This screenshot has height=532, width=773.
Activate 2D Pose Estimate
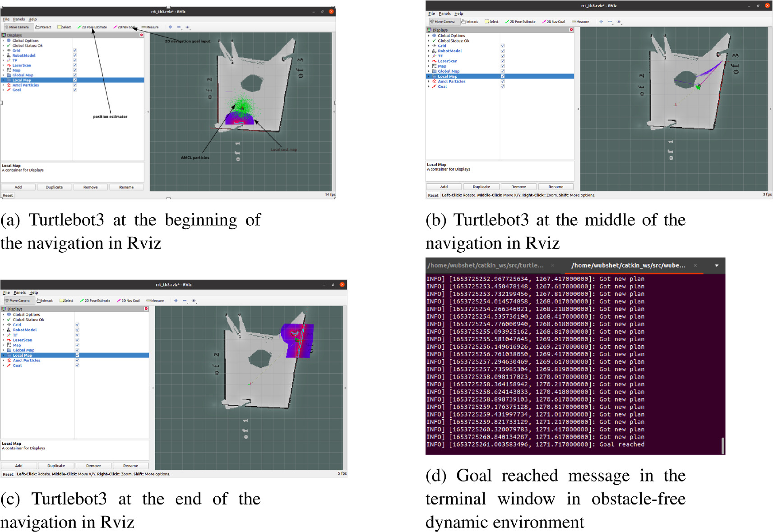click(94, 27)
